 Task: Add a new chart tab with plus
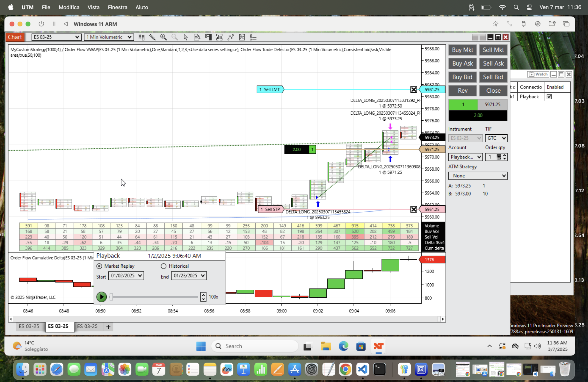coord(108,327)
